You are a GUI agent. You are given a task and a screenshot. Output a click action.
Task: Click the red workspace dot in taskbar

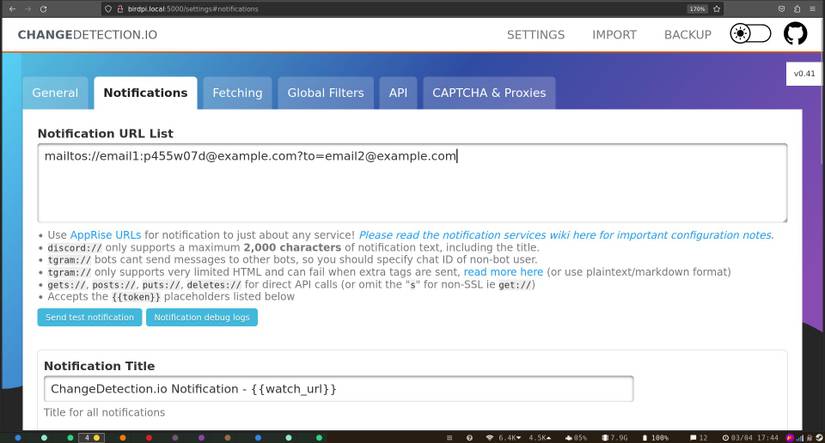pos(149,438)
